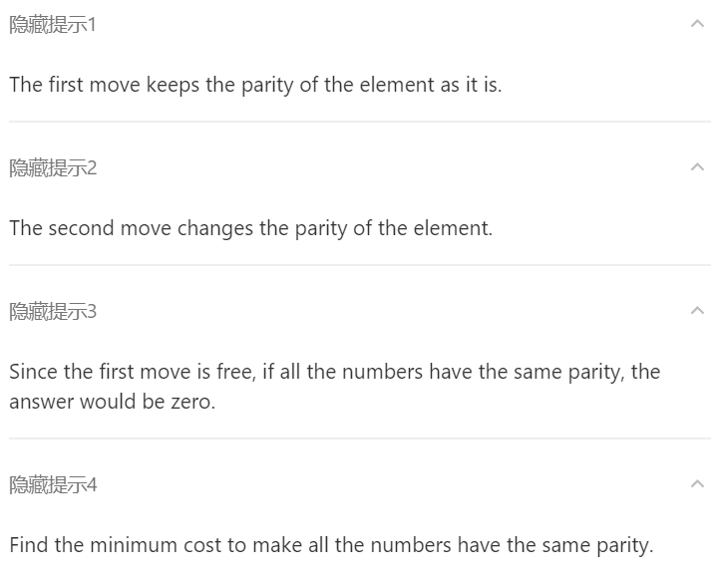Click the divider line below the first hint
Image resolution: width=728 pixels, height=581 pixels.
coord(360,122)
